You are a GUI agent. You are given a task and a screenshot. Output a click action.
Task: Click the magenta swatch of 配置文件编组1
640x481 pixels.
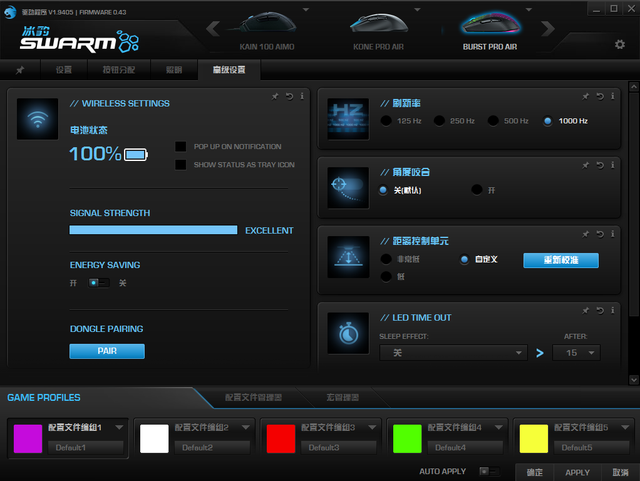coord(28,439)
